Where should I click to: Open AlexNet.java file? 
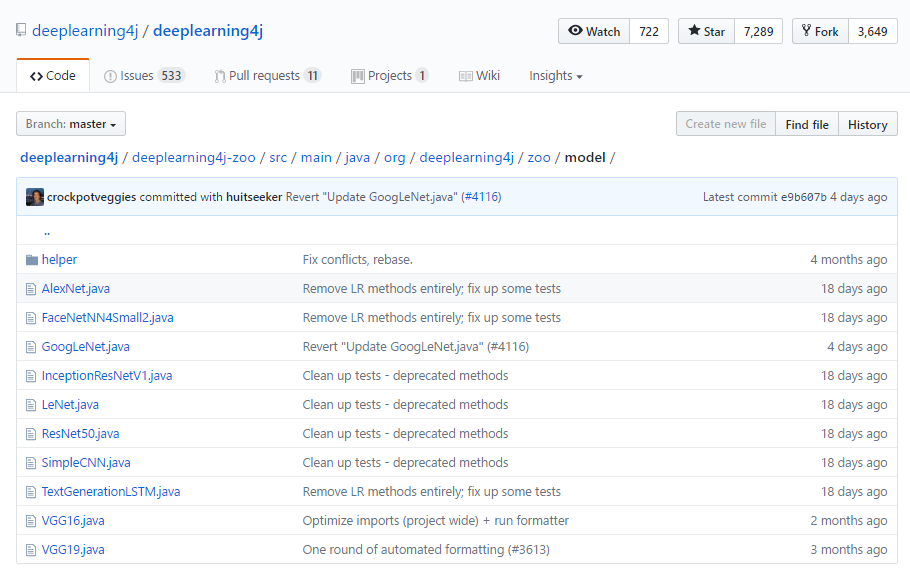pos(75,289)
